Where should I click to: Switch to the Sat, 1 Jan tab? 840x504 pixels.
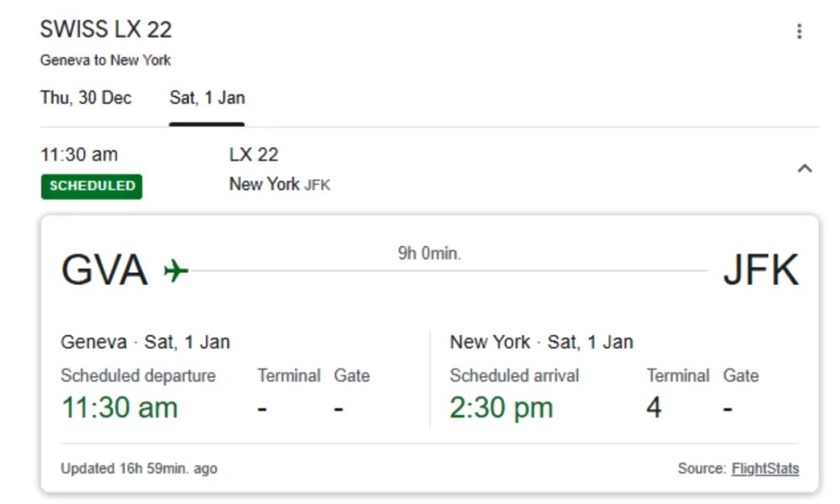[206, 97]
